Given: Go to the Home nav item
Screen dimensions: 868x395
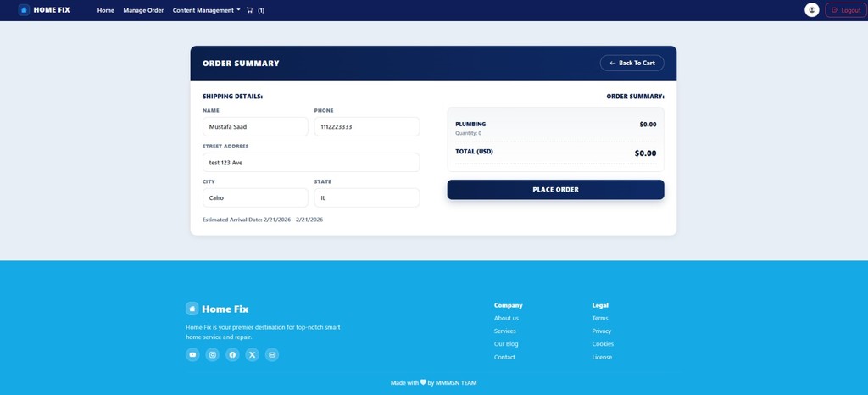Looking at the screenshot, I should click(x=106, y=10).
